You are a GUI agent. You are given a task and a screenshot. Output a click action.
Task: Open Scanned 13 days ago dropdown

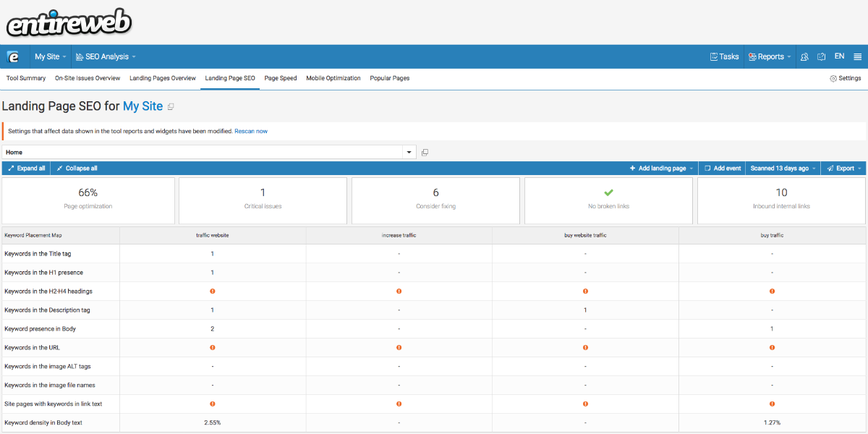783,168
